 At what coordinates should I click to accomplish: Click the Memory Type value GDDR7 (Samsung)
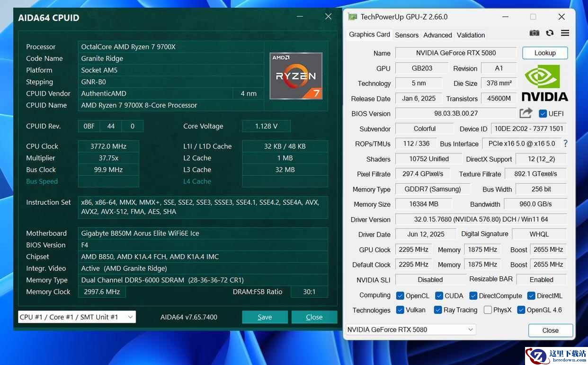(x=433, y=189)
